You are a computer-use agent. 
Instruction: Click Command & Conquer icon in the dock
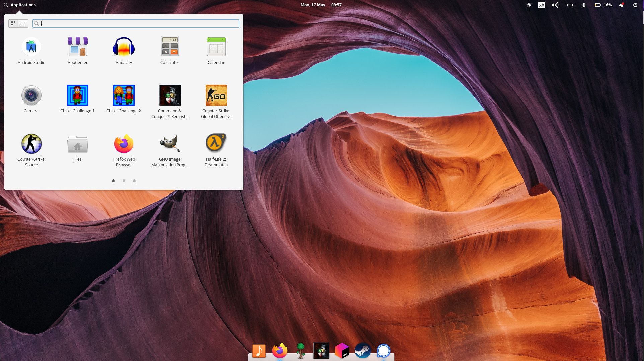[321, 351]
